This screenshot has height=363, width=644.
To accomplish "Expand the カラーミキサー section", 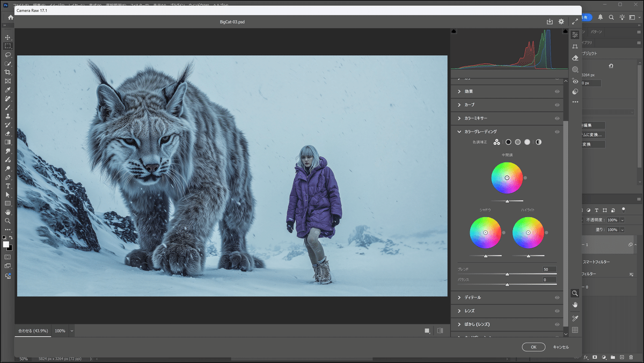I will click(459, 118).
